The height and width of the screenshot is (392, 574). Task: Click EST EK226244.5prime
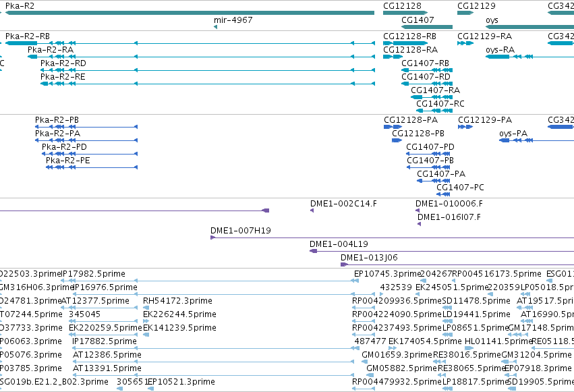coord(179,315)
